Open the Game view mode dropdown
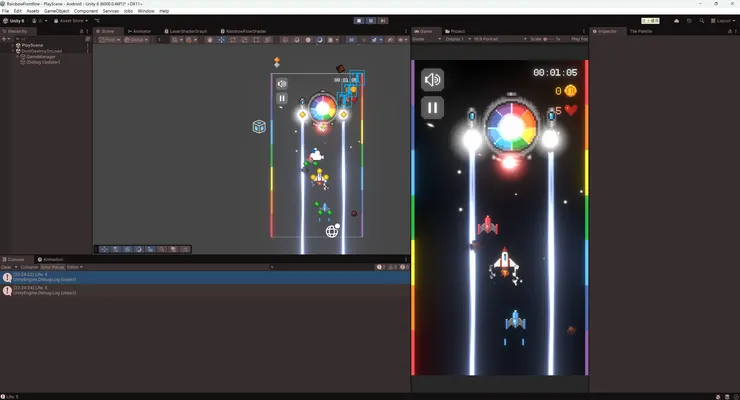Viewport: 740px width, 400px height. pyautogui.click(x=427, y=39)
